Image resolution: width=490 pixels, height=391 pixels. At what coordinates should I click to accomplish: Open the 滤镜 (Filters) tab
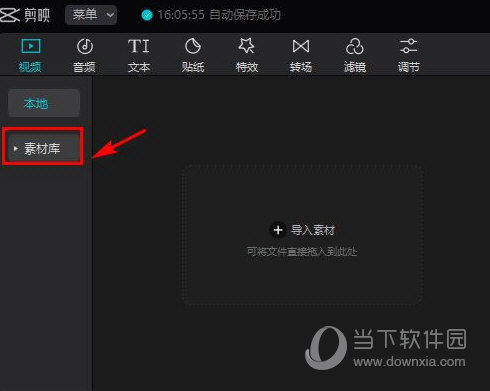tap(355, 55)
